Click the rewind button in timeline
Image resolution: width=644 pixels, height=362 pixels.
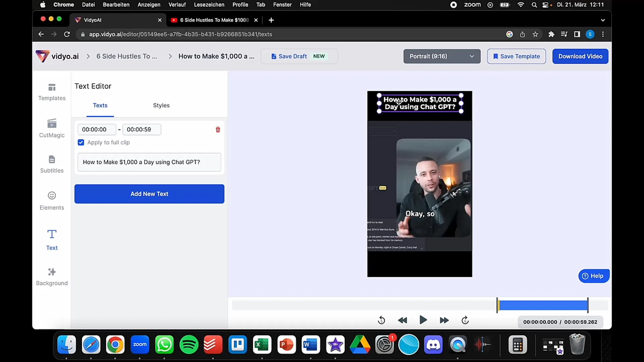coord(402,320)
